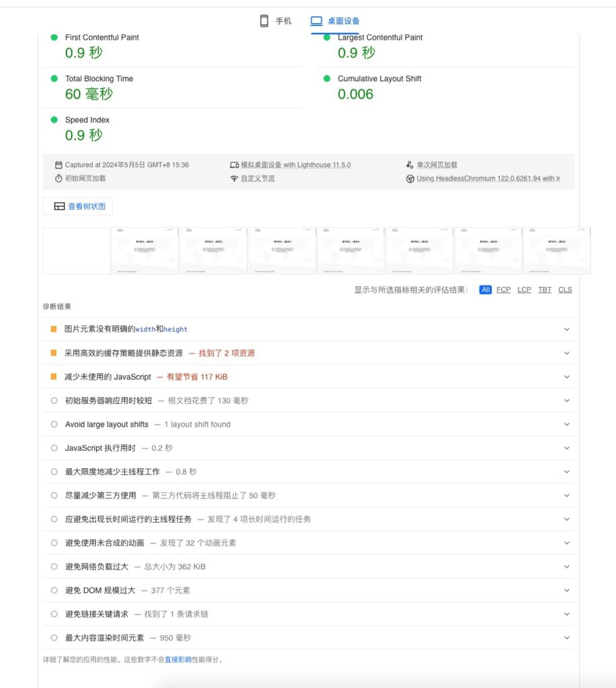Click the orange square icon beside 图片元素没有明确的 width

(54, 329)
